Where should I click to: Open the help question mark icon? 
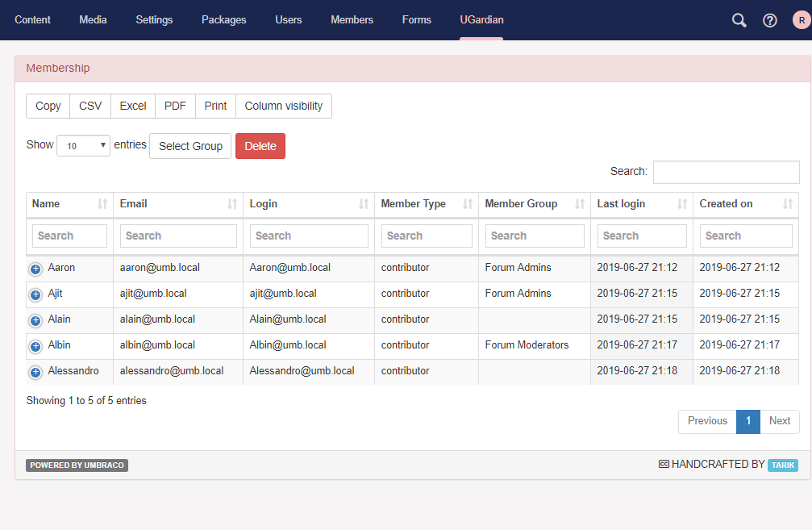tap(770, 20)
